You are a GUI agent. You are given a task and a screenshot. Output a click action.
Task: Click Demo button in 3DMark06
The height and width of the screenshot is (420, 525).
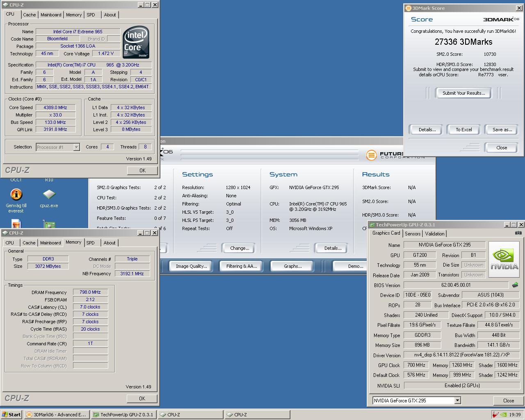351,266
